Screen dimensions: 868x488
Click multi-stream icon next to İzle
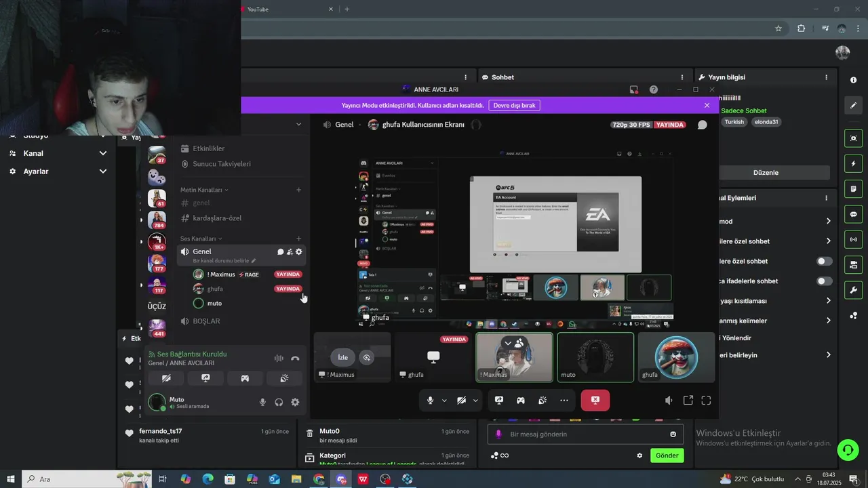pyautogui.click(x=367, y=357)
